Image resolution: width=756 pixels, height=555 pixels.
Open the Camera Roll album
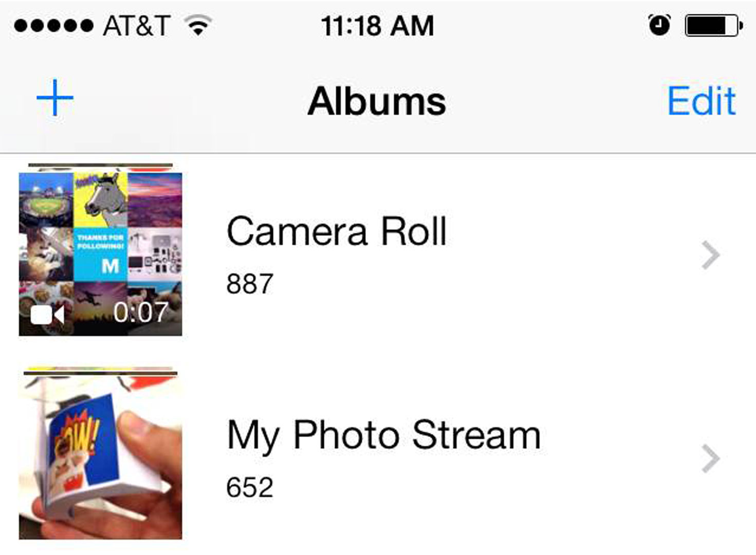pyautogui.click(x=336, y=232)
